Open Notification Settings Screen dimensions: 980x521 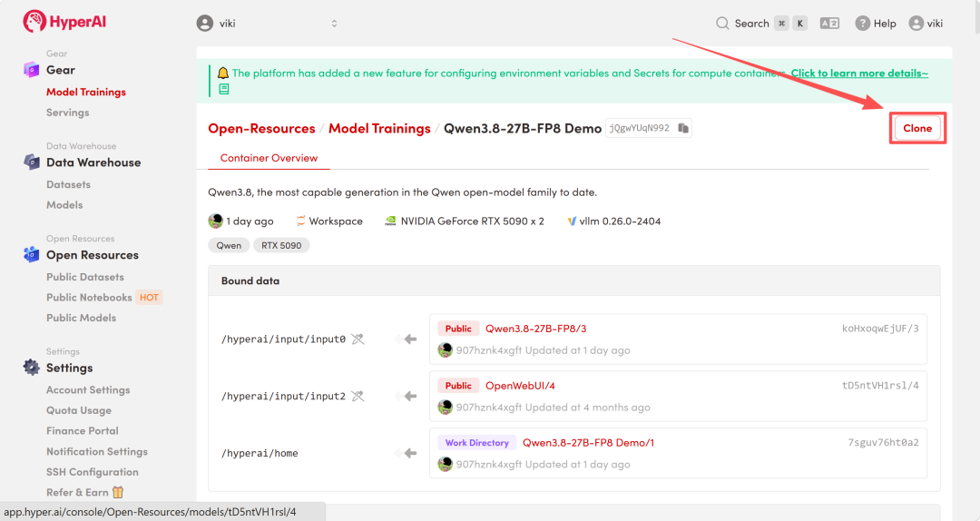(x=97, y=452)
